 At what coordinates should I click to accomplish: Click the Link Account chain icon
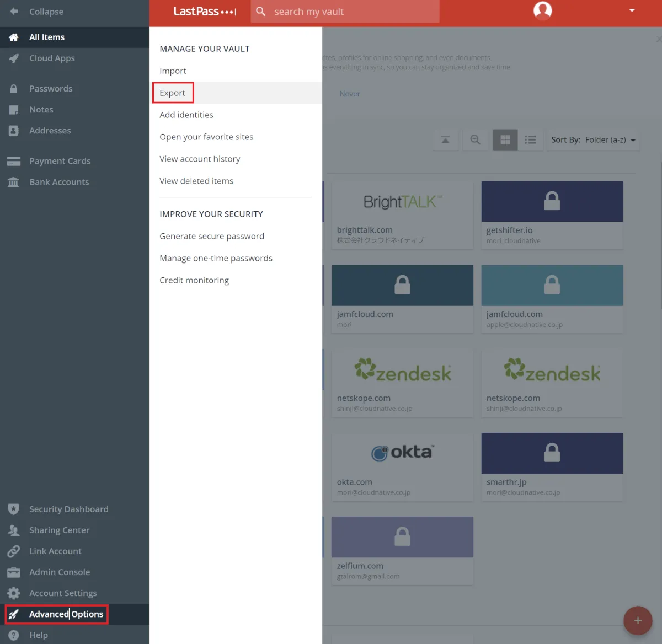[x=14, y=551]
